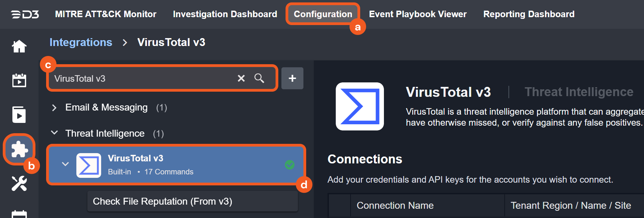Click the D3 logo in the top bar

click(25, 14)
